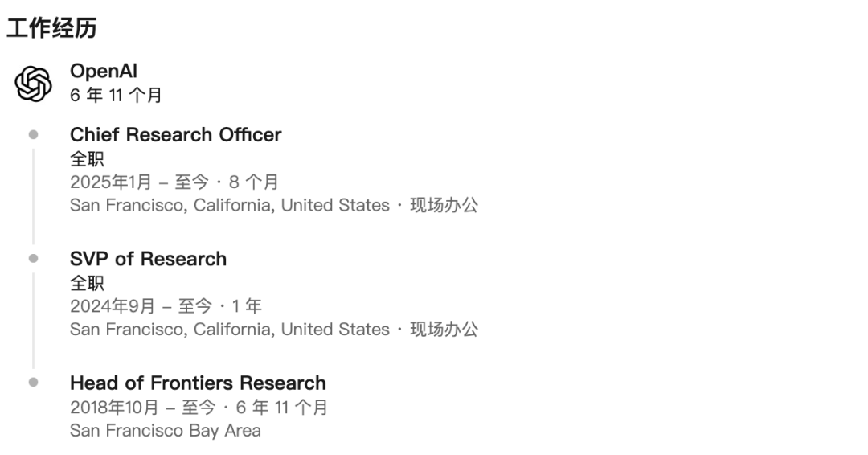The image size is (868, 455).
Task: Click the timeline dot beside SVP of Research
Action: coord(33,259)
